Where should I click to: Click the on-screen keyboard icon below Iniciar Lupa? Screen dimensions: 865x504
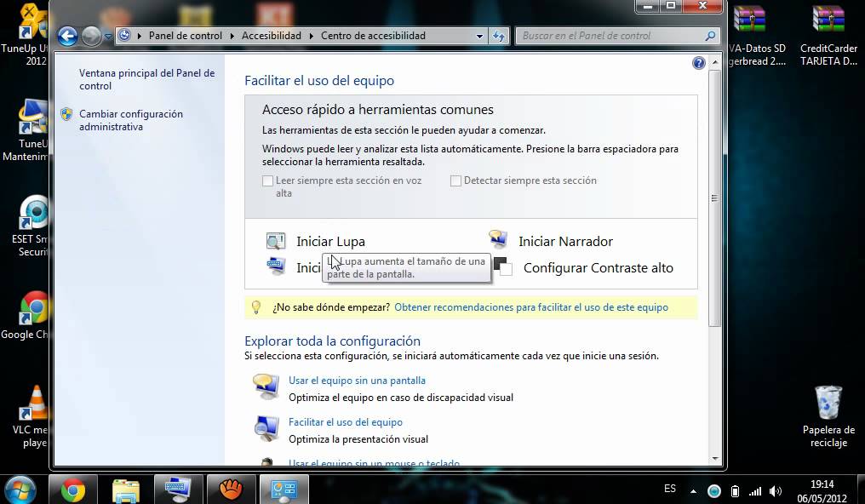pyautogui.click(x=275, y=266)
